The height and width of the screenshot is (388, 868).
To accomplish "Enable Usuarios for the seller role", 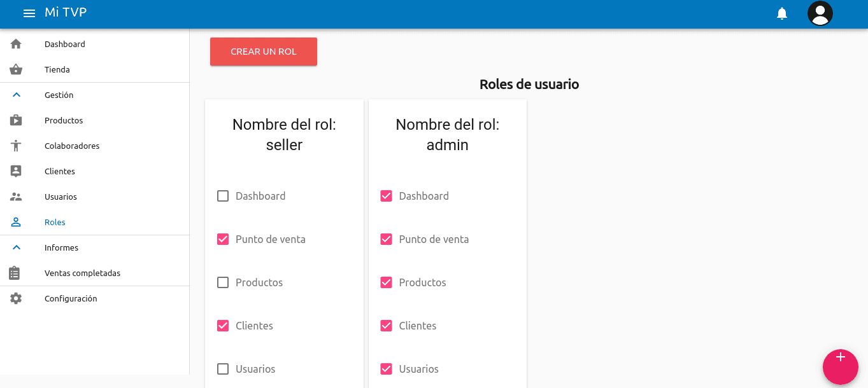I will [x=223, y=369].
